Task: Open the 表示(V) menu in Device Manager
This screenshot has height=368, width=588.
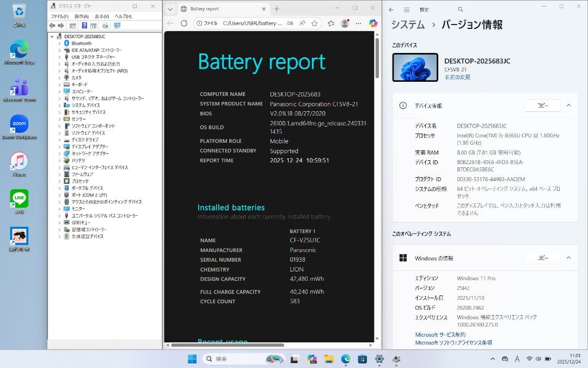Action: 102,16
